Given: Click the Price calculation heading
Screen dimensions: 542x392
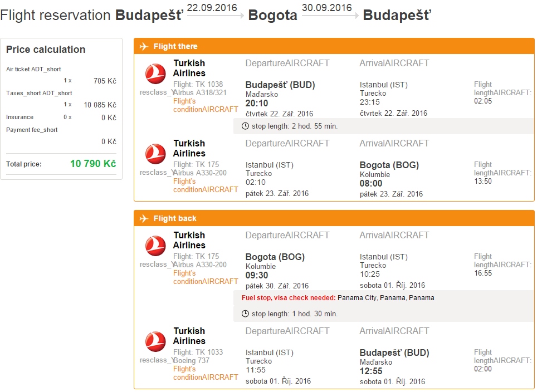Looking at the screenshot, I should 46,50.
